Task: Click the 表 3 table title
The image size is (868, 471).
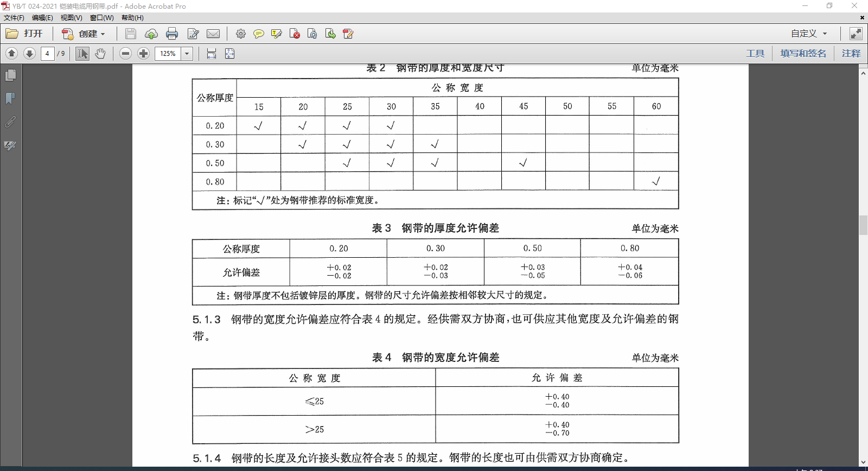Action: tap(435, 228)
